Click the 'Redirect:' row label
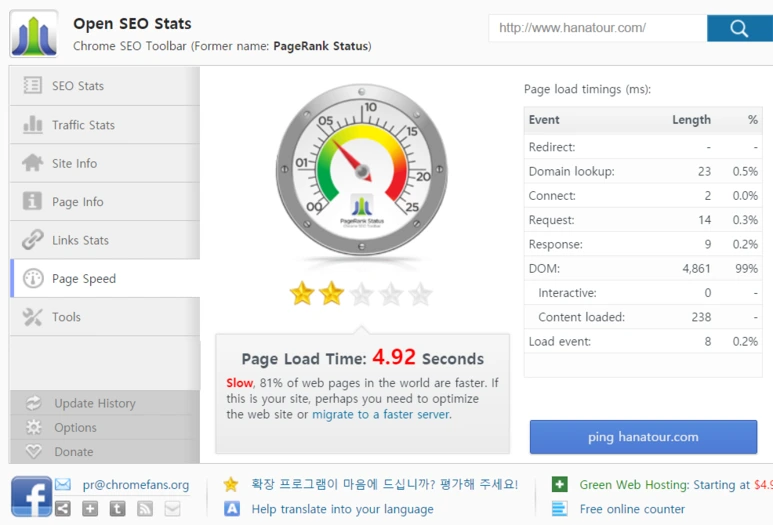 552,147
